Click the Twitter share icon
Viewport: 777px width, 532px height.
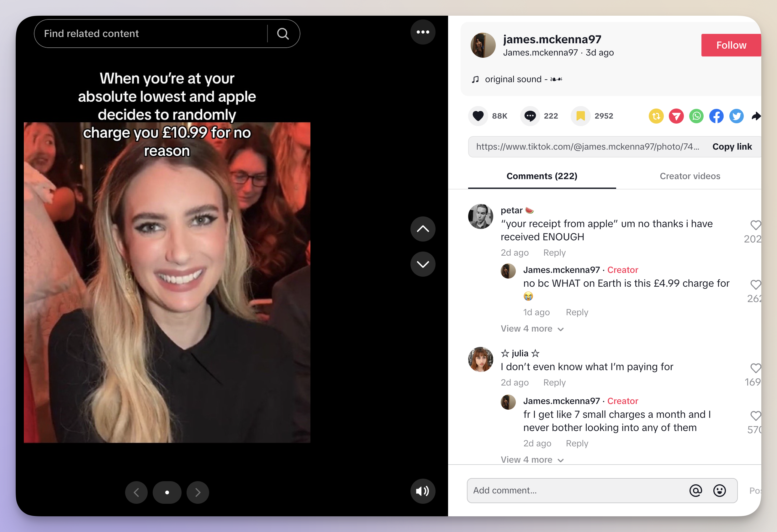coord(737,115)
